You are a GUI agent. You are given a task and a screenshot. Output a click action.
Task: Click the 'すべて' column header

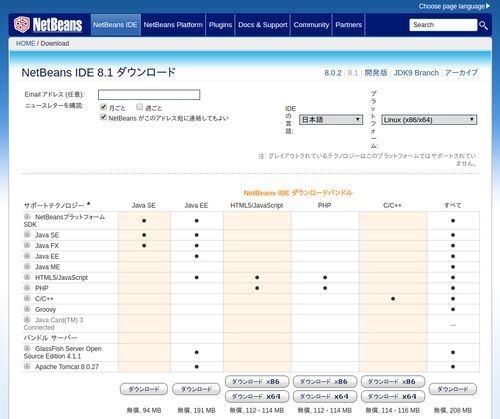(x=453, y=205)
